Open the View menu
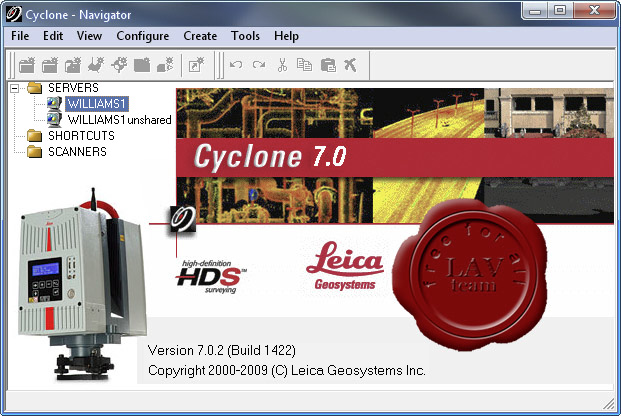Viewport: 621px width, 416px height. (89, 36)
